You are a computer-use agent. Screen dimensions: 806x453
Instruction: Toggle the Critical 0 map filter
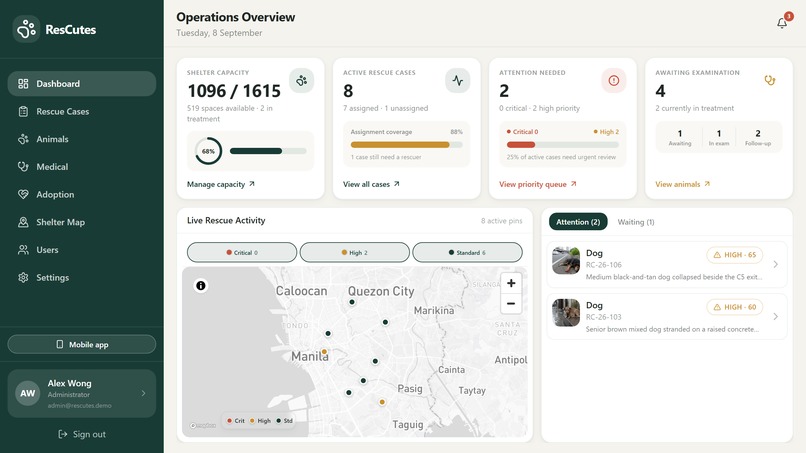[x=242, y=252]
